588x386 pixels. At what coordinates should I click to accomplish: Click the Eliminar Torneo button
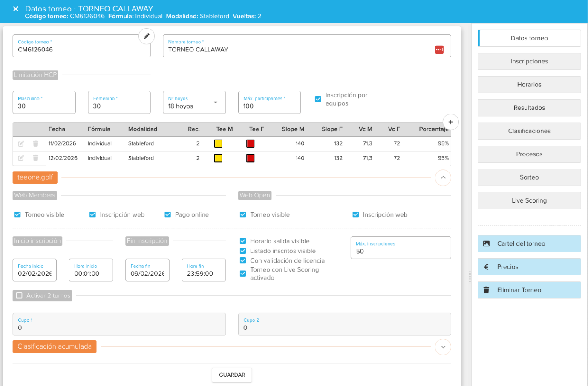pos(529,290)
